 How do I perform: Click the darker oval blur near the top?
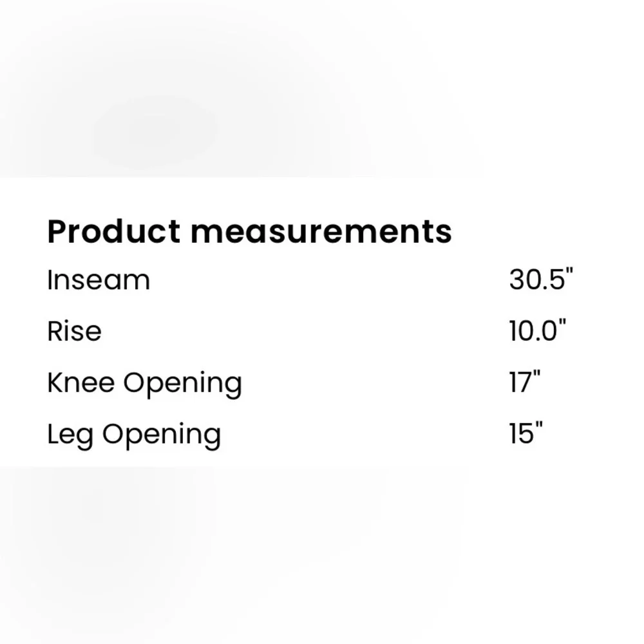(x=156, y=131)
